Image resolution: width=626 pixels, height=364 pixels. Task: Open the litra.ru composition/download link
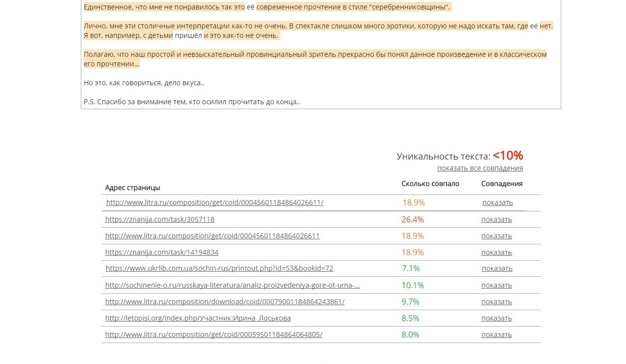[x=224, y=302]
